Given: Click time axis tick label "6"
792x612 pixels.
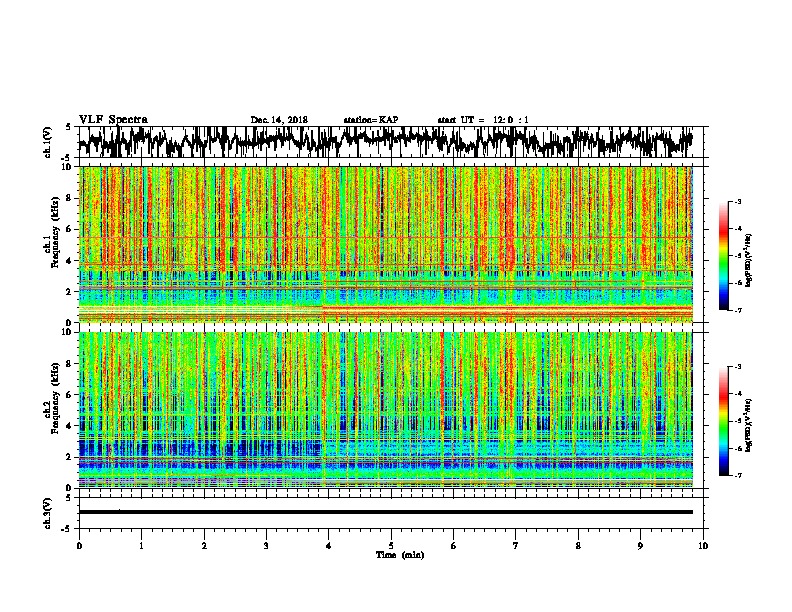Looking at the screenshot, I should click(x=454, y=546).
